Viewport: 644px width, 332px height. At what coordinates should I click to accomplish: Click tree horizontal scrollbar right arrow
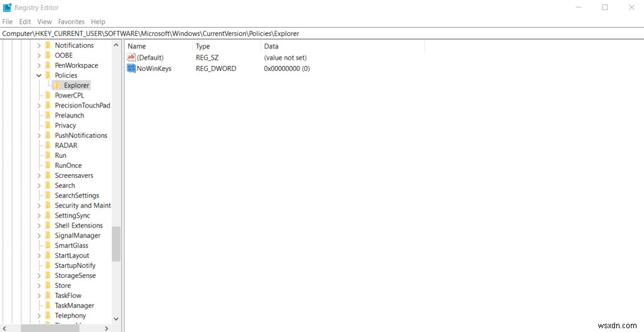coord(106,328)
